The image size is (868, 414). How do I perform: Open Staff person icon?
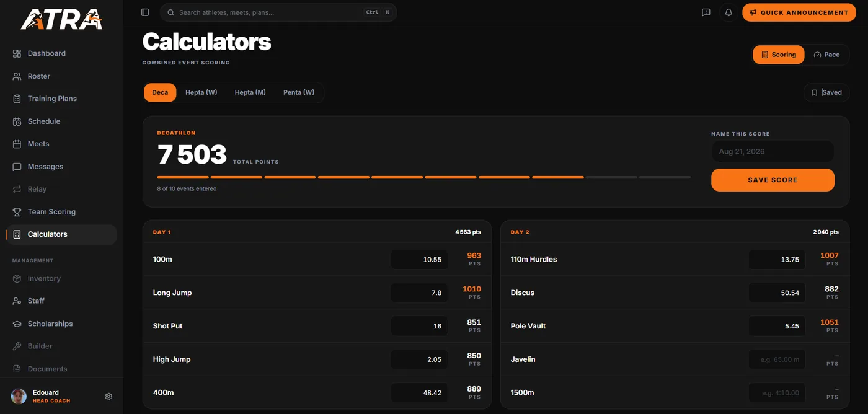click(17, 301)
